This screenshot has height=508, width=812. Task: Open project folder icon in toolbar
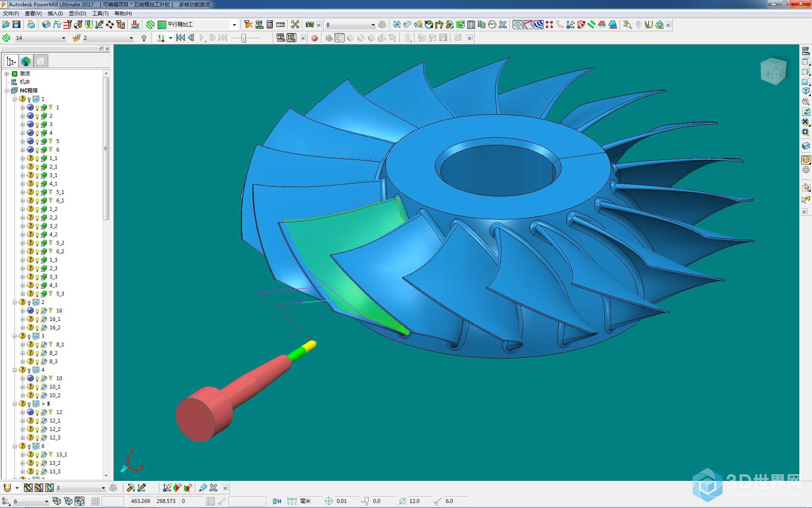point(6,25)
